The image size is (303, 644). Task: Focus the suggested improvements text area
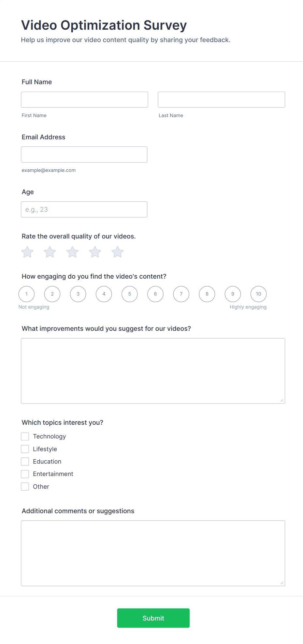pos(153,371)
